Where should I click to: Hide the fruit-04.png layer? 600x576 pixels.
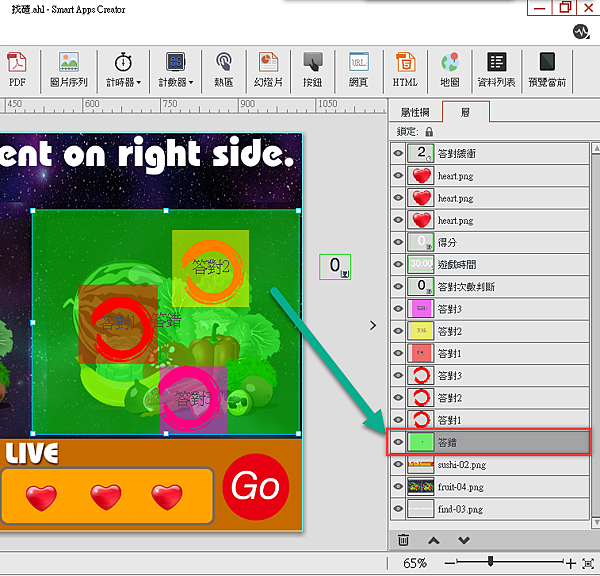[398, 487]
